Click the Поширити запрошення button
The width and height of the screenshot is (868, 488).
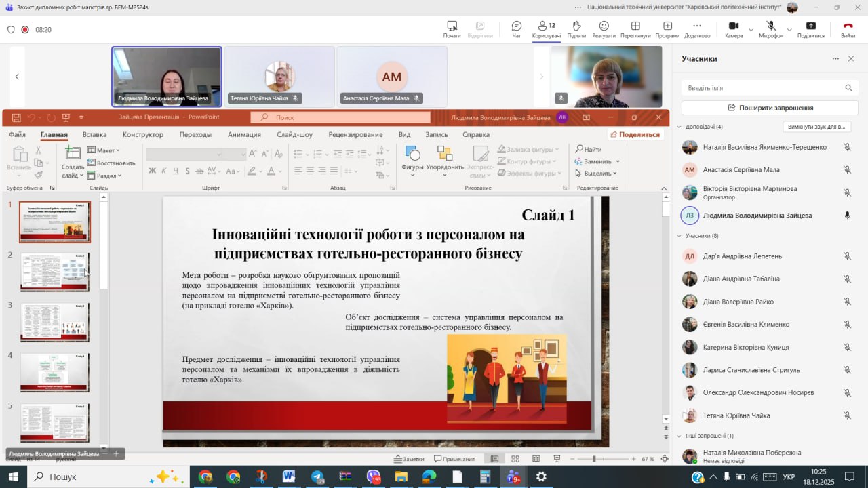pyautogui.click(x=770, y=108)
